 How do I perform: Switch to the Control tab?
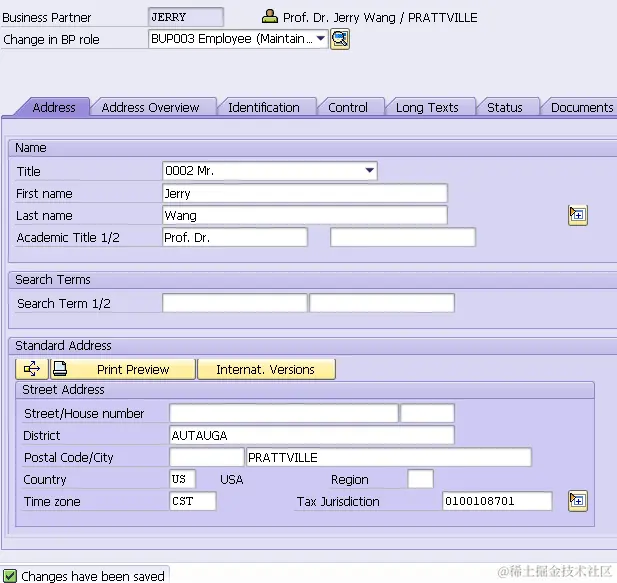(348, 107)
